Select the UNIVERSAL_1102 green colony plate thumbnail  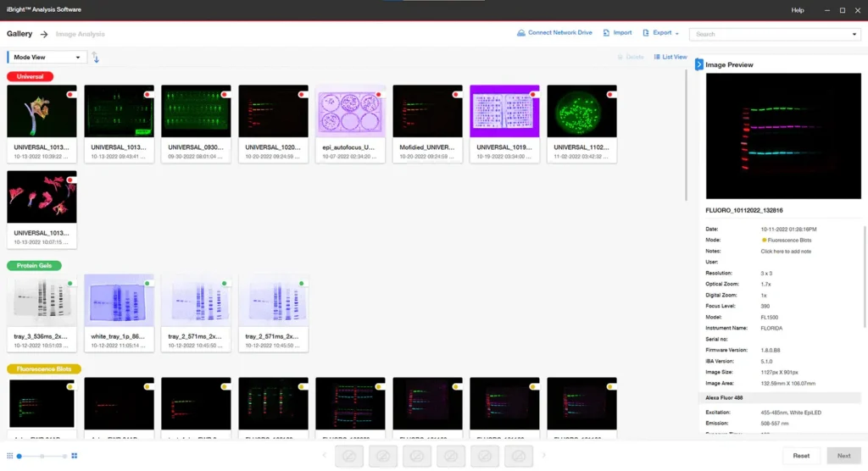(581, 111)
